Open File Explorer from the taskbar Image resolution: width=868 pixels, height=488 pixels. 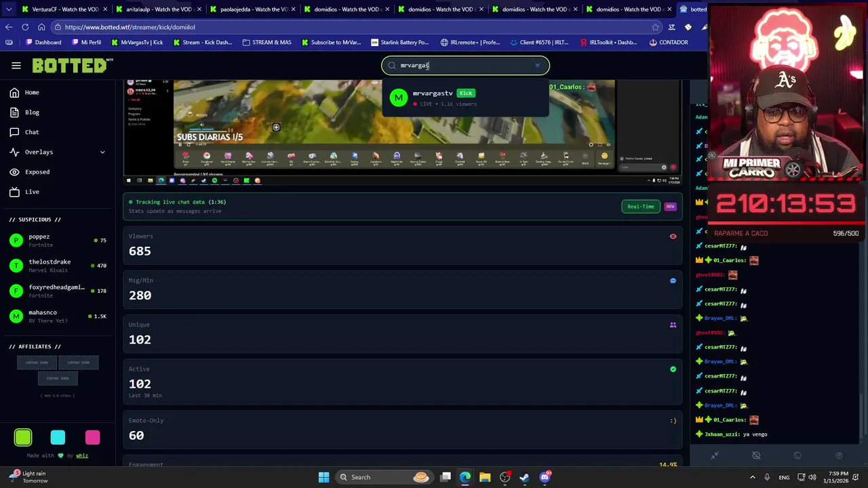485,477
